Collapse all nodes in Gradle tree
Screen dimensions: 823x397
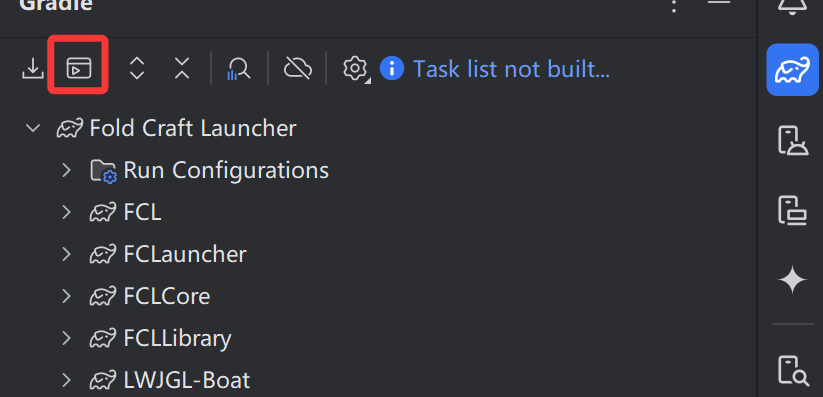click(182, 68)
